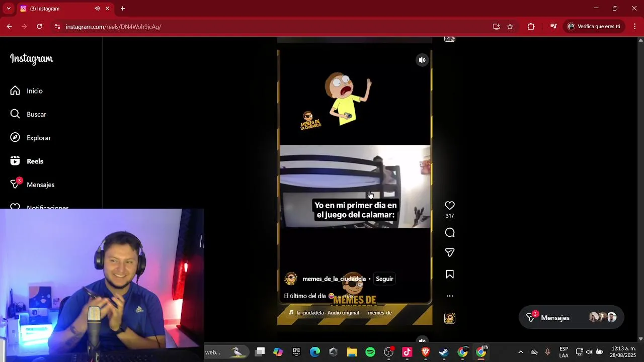View site information icon in address bar
The height and width of the screenshot is (362, 644).
tap(57, 27)
